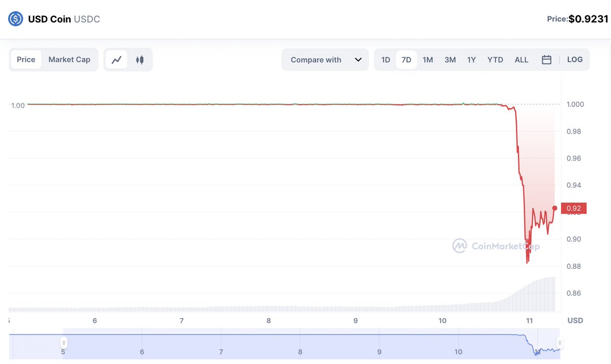Open the calendar date range picker

click(x=546, y=60)
